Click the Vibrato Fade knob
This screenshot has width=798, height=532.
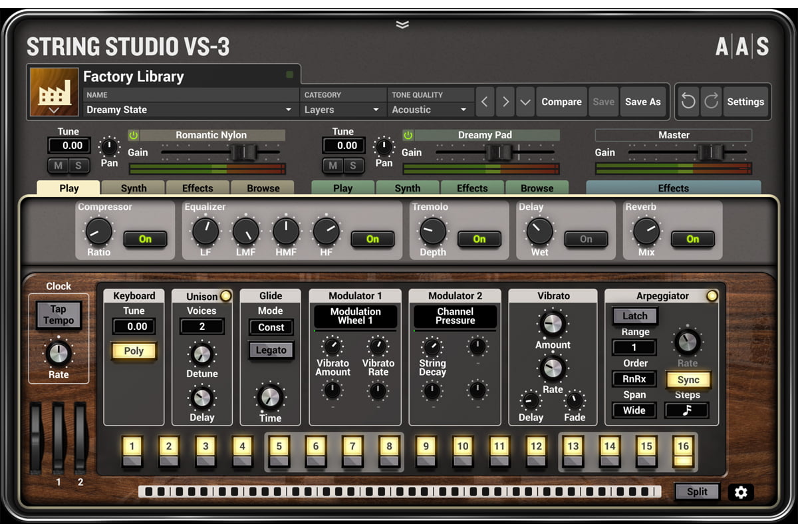pyautogui.click(x=575, y=400)
